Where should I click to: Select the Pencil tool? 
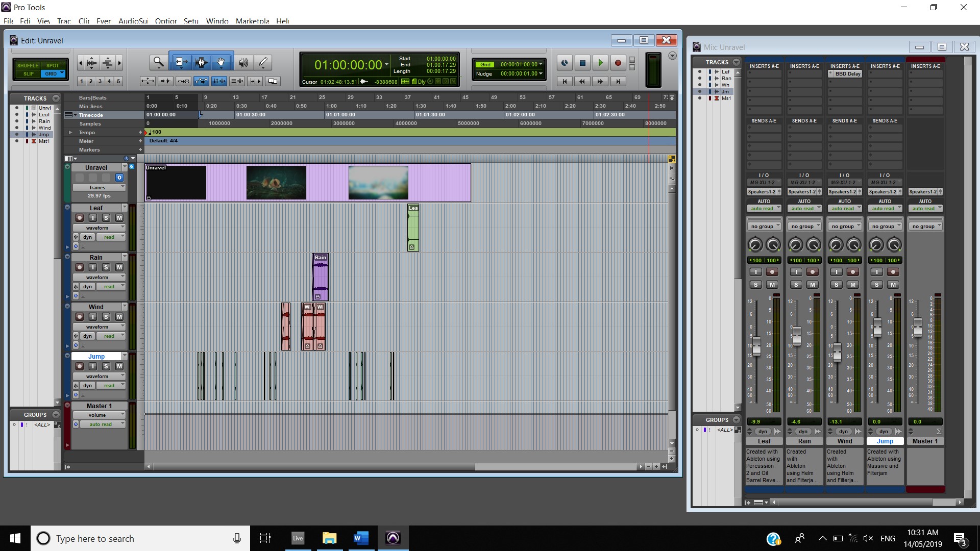click(263, 62)
